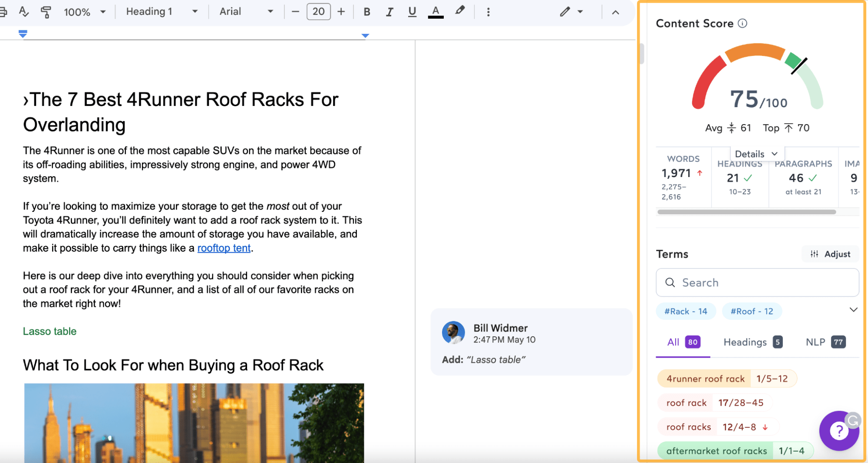Open the text color picker
The width and height of the screenshot is (868, 463).
pyautogui.click(x=435, y=12)
